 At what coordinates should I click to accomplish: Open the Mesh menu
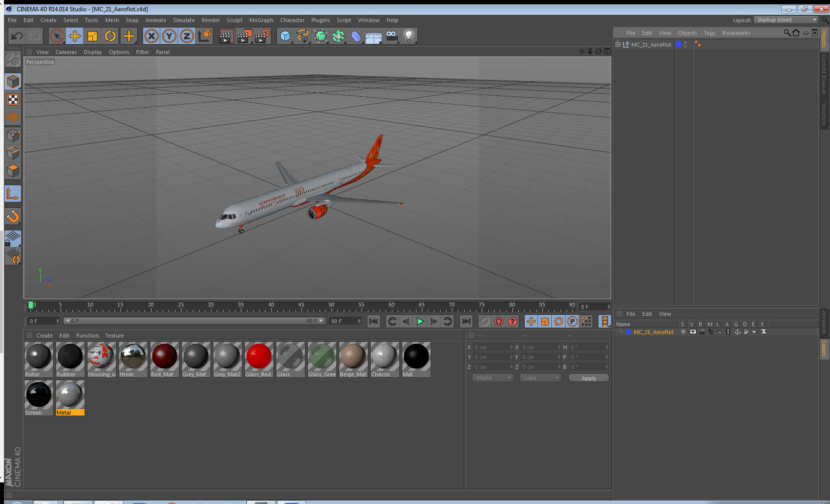[x=112, y=20]
